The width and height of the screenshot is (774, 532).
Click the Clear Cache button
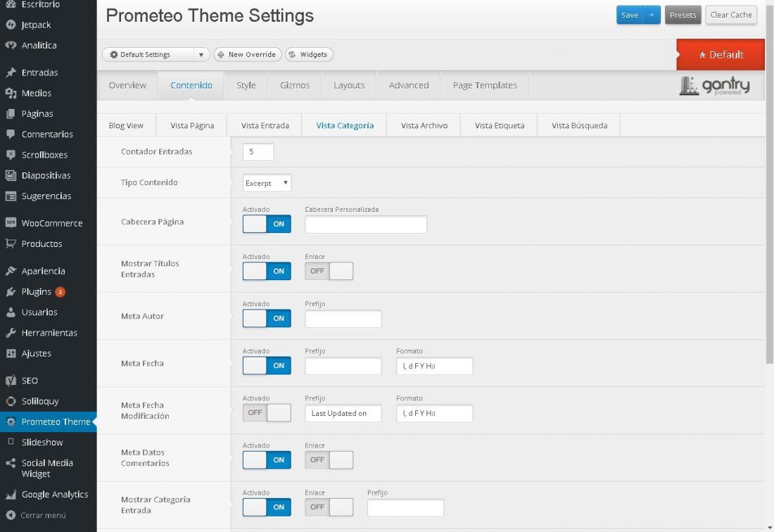[x=731, y=15]
